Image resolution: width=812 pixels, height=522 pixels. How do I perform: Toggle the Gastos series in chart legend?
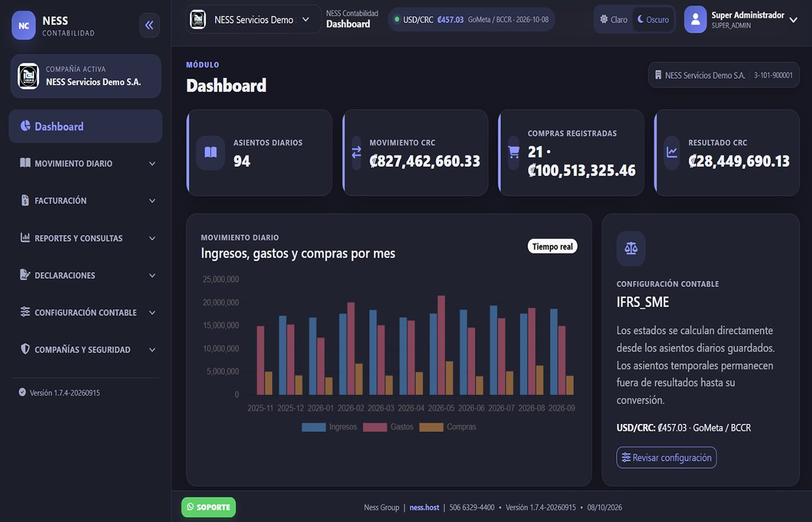pyautogui.click(x=389, y=427)
